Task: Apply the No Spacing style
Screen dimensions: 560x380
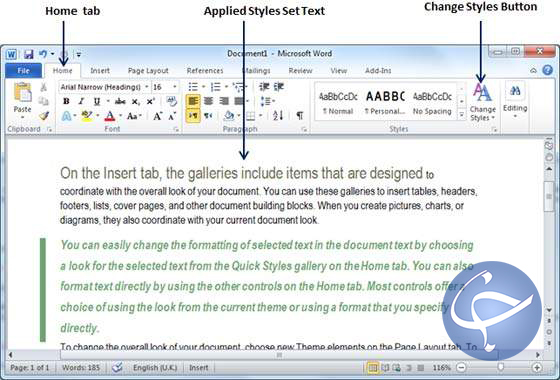Action: coord(432,103)
